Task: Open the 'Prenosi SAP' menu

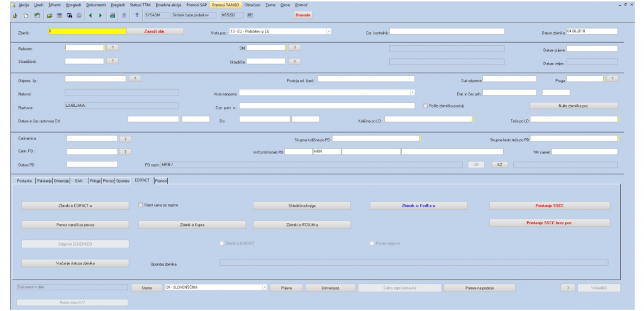Action: pyautogui.click(x=197, y=4)
